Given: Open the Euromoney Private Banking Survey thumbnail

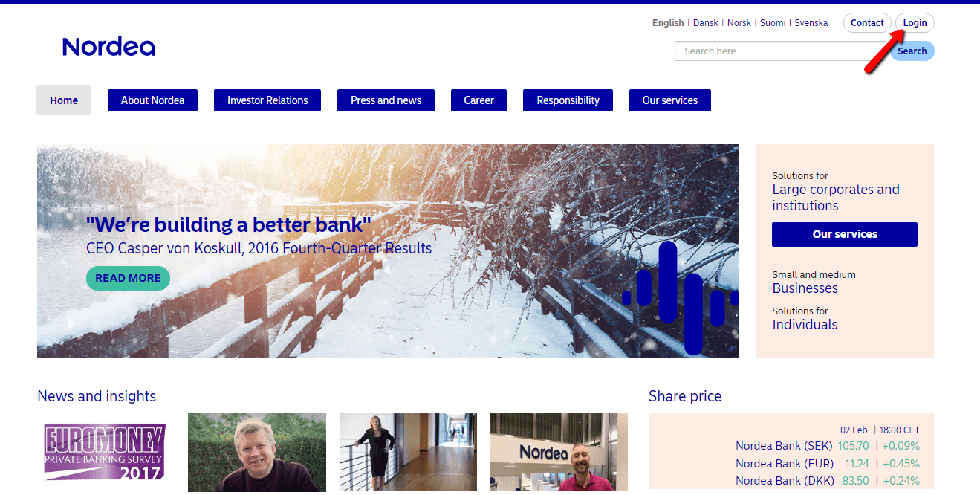Looking at the screenshot, I should pos(105,452).
